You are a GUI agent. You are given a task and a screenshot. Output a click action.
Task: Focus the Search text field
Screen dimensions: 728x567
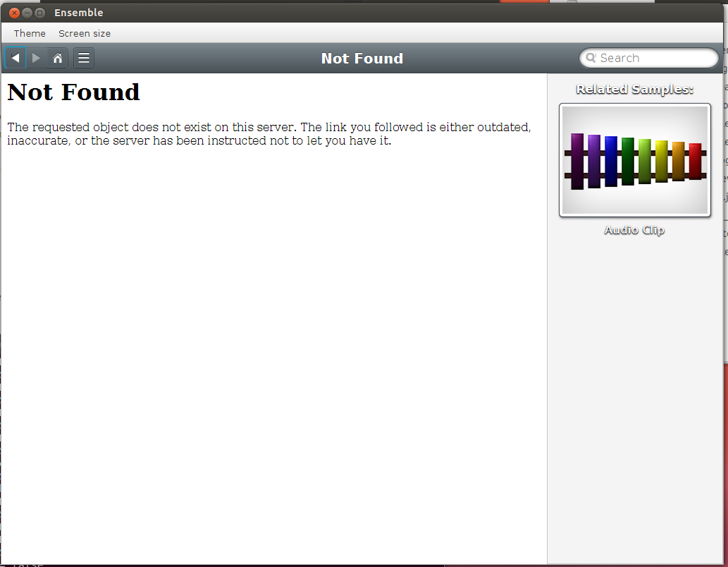(x=652, y=58)
